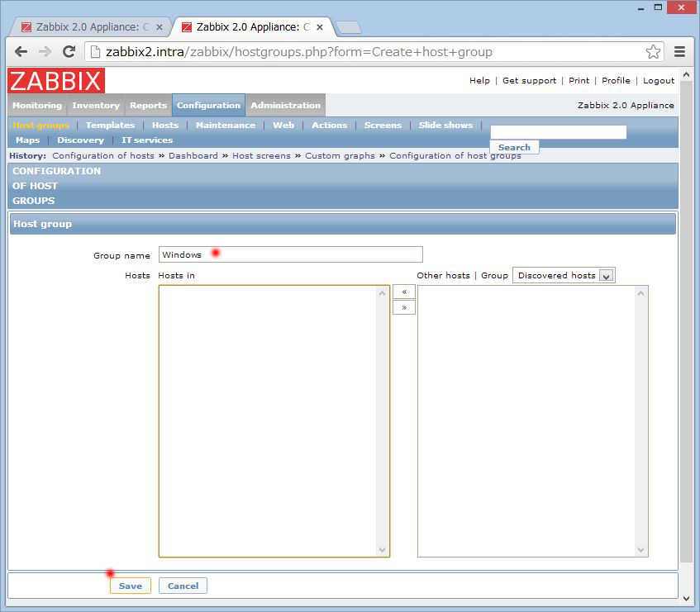Minimize the browser window
The width and height of the screenshot is (700, 612).
[x=641, y=7]
